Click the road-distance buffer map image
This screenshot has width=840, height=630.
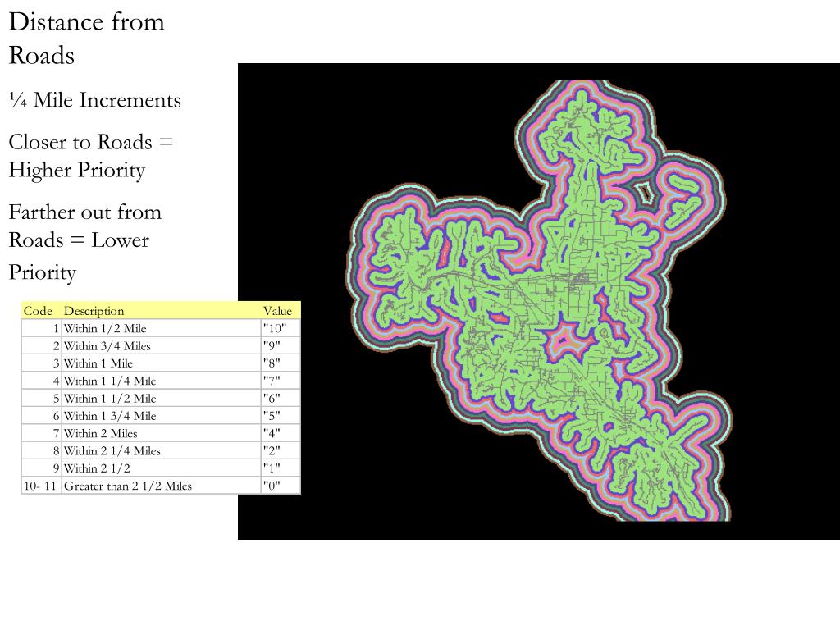[x=539, y=301]
